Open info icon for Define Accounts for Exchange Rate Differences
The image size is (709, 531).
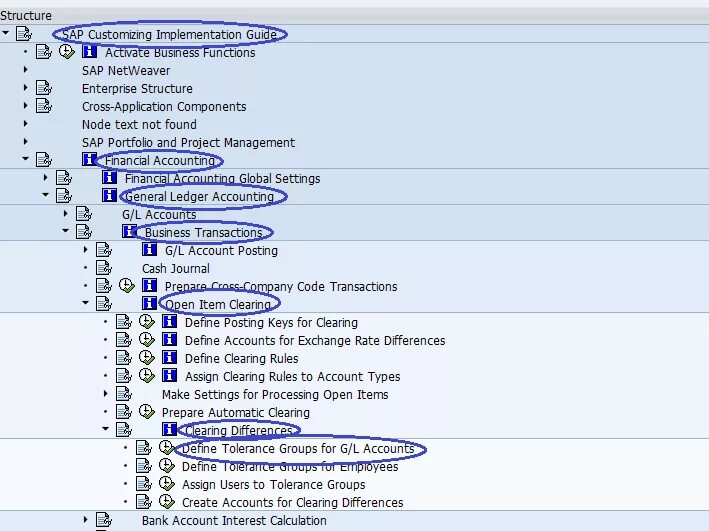coord(169,339)
